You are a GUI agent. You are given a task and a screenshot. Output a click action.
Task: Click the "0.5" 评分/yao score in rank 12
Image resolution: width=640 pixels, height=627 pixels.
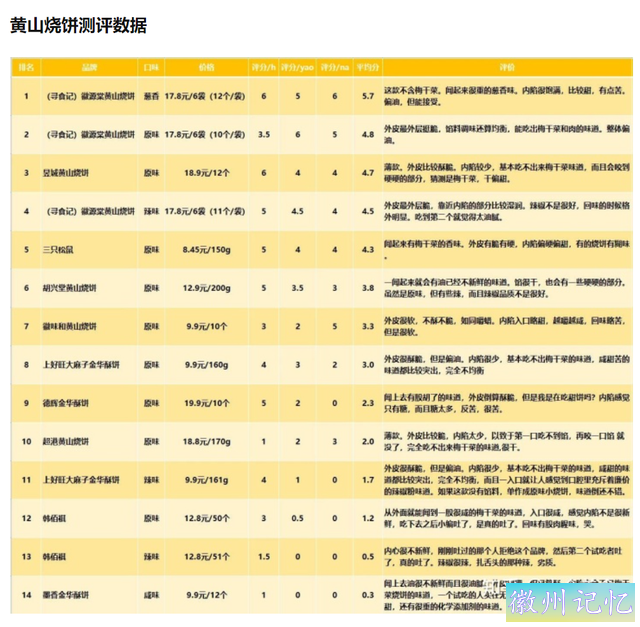pos(298,518)
